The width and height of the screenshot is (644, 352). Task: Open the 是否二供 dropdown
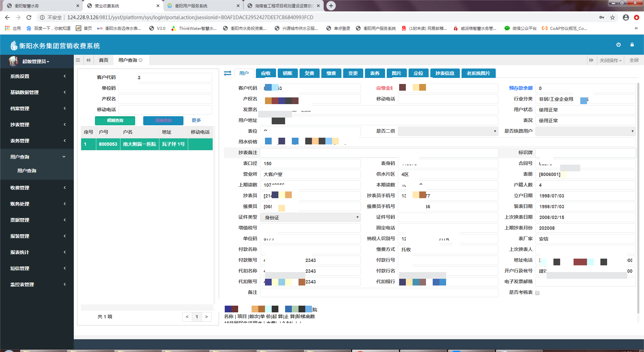click(447, 131)
